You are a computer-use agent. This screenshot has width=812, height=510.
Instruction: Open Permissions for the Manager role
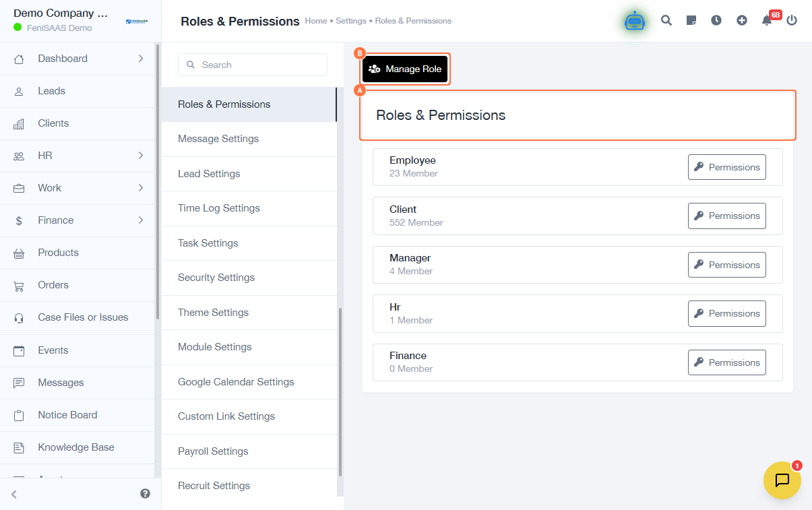(726, 265)
